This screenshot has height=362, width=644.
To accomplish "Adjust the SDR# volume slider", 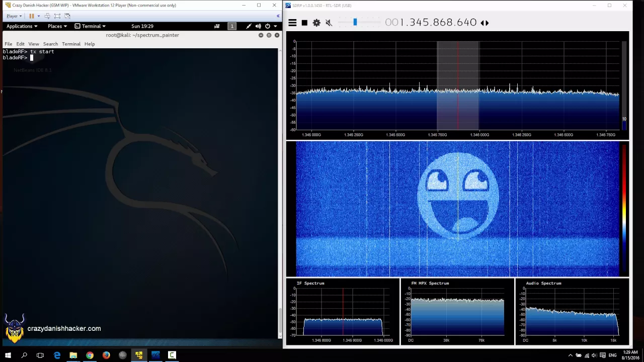I will 355,22.
